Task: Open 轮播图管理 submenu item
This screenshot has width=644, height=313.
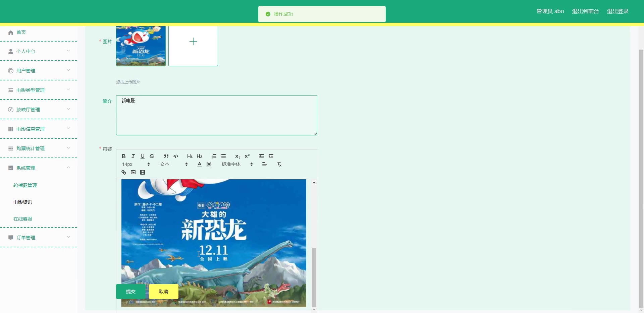Action: coord(25,185)
